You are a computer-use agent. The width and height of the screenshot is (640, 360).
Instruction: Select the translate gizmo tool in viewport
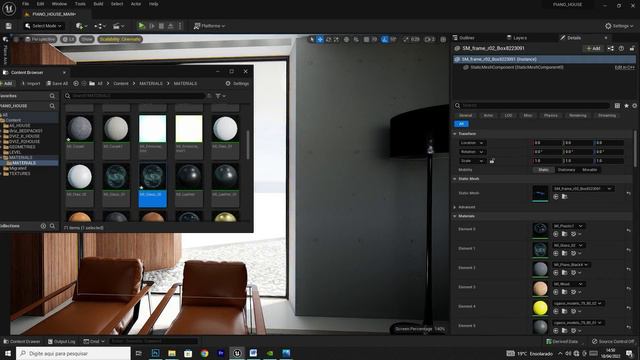320,40
